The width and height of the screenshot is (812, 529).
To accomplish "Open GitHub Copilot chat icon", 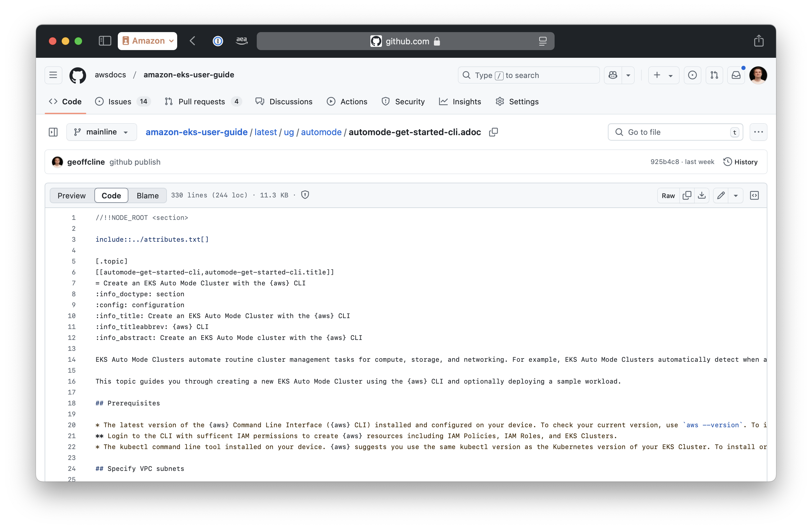I will [612, 75].
